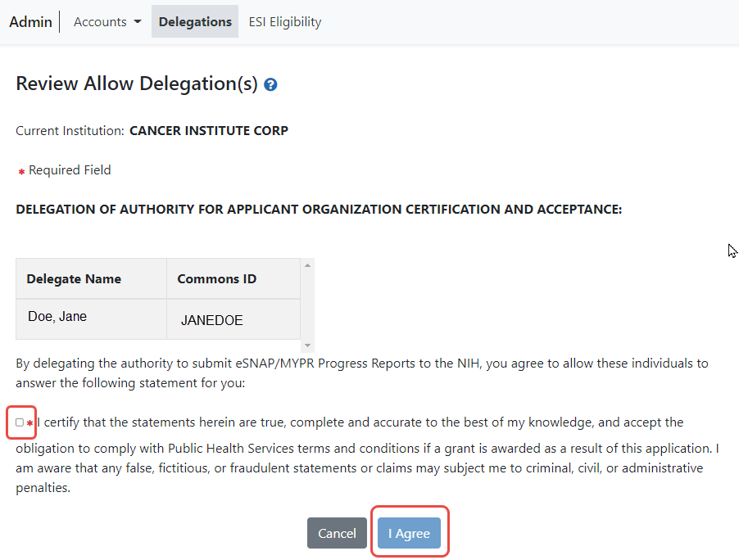Check the 'I certify' statement checkbox
This screenshot has width=739, height=560.
pyautogui.click(x=20, y=422)
